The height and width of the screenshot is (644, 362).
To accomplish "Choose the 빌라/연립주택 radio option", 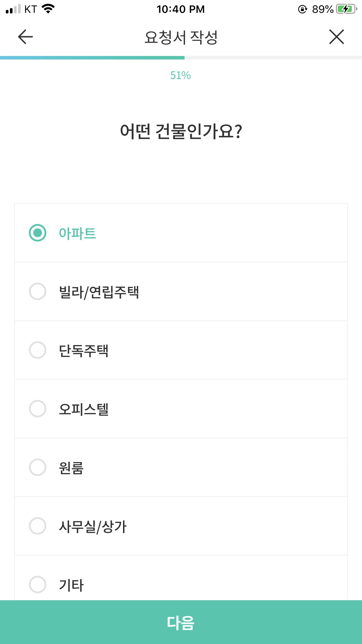I will (38, 291).
